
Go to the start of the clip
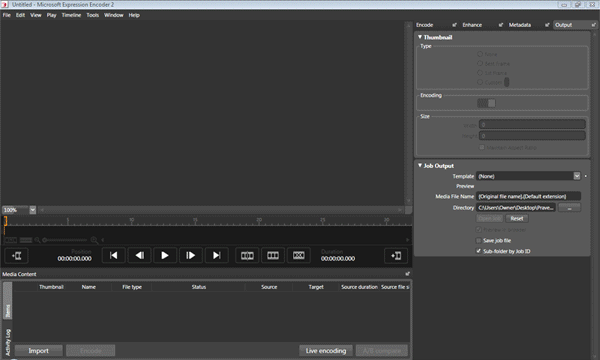114,256
